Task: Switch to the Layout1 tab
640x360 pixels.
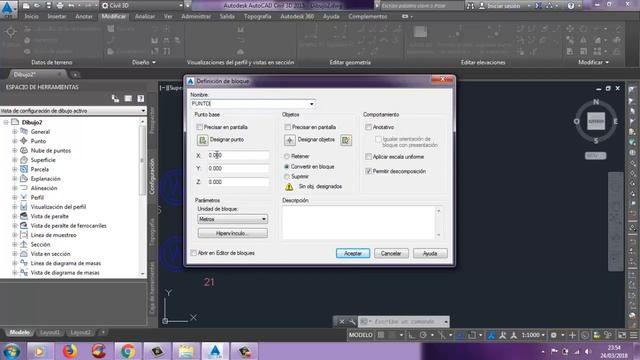Action: point(50,332)
